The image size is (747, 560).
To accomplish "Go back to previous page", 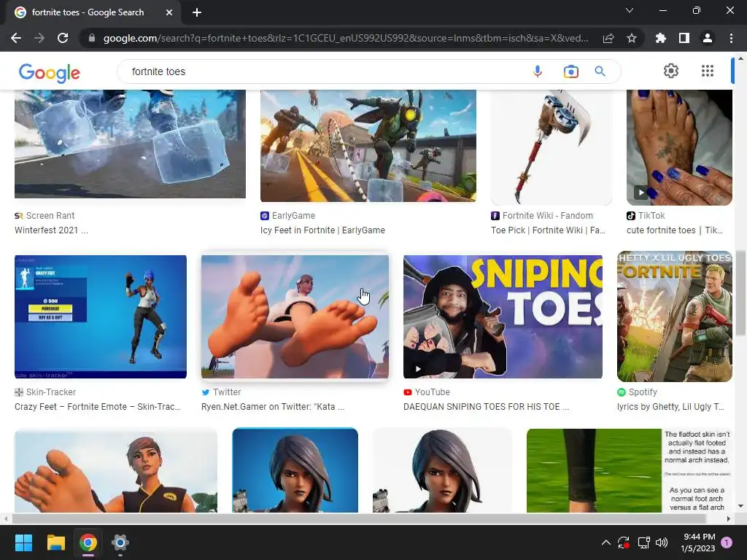I will click(16, 38).
